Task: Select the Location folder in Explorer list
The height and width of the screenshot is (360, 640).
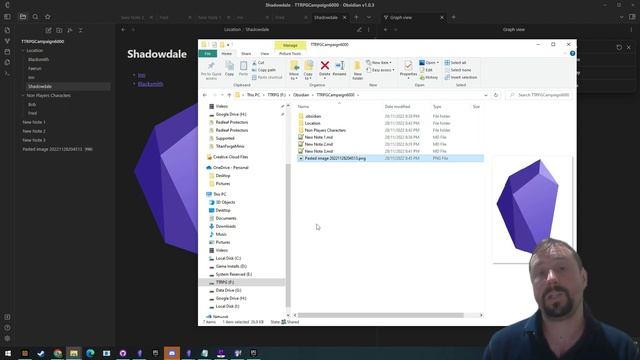Action: [312, 123]
